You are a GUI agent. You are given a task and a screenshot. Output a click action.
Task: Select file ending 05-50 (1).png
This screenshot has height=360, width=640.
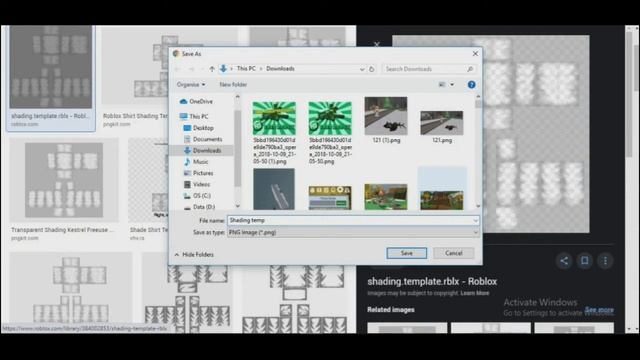click(274, 118)
